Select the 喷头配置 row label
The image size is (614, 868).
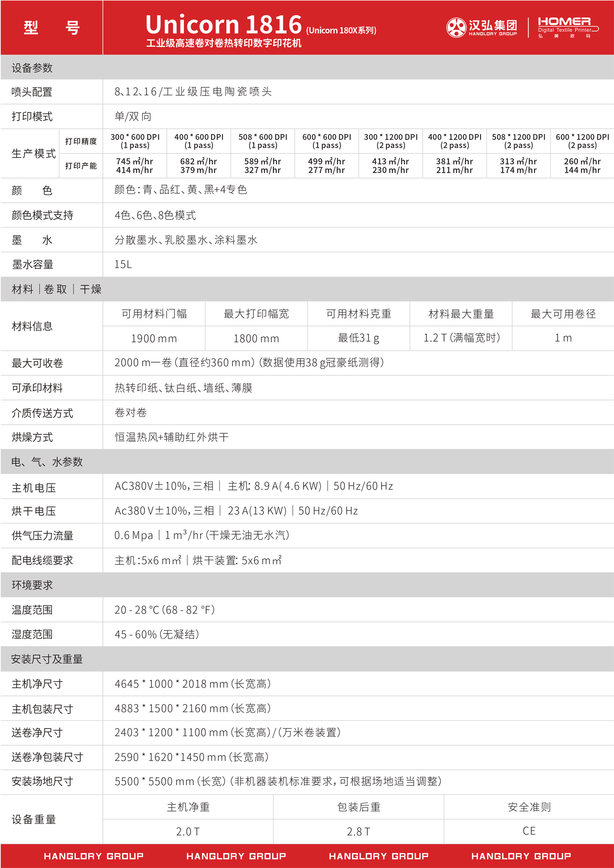coord(32,92)
